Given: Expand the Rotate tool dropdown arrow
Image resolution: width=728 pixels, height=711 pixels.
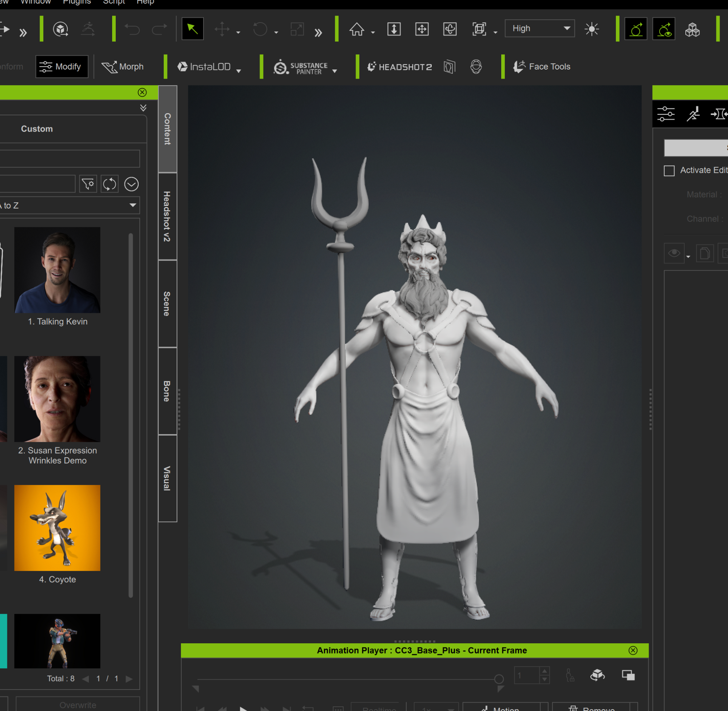Looking at the screenshot, I should [x=276, y=33].
